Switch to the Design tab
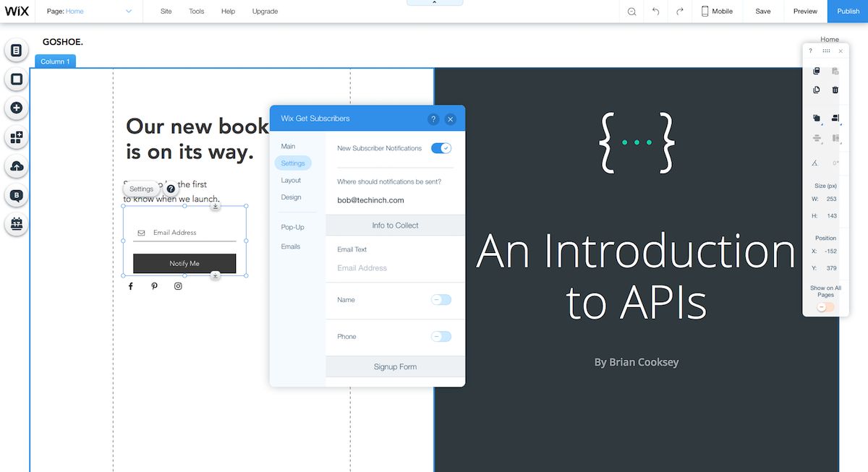Image resolution: width=868 pixels, height=472 pixels. [291, 197]
